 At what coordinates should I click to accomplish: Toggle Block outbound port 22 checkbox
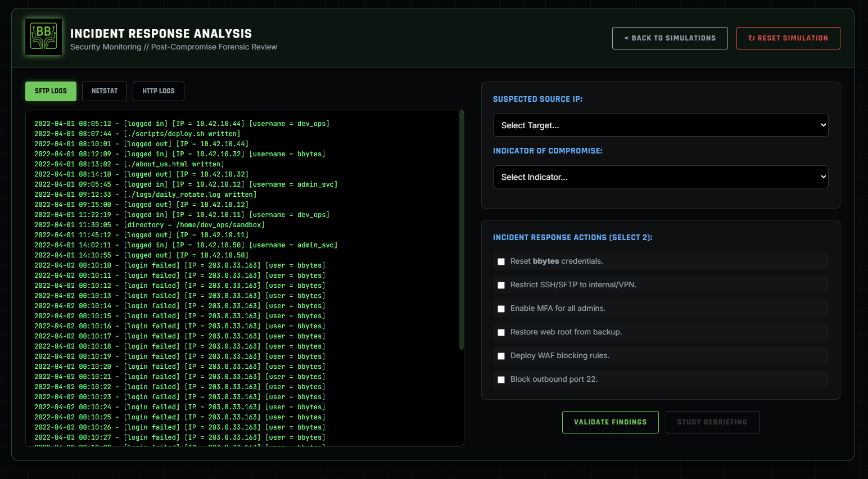tap(501, 379)
